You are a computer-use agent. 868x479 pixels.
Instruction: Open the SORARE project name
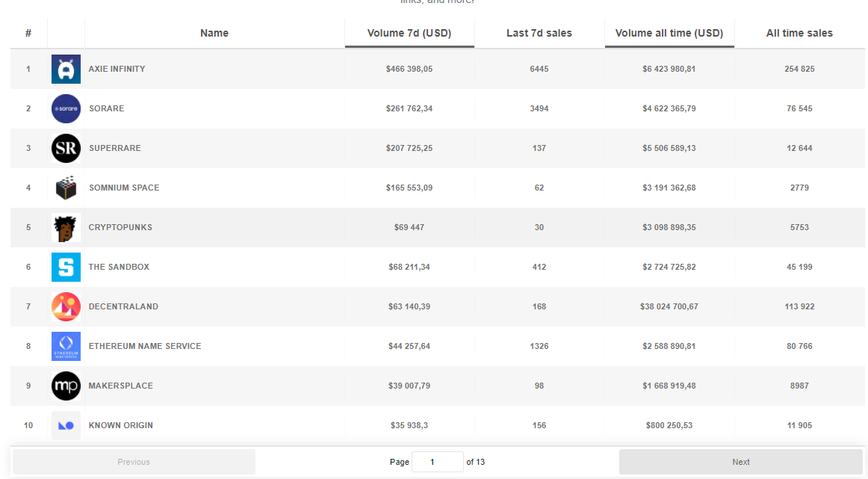click(x=106, y=108)
